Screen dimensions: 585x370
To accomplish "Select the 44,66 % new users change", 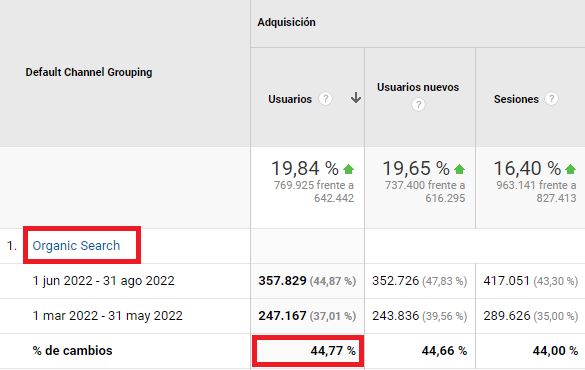I will [444, 351].
